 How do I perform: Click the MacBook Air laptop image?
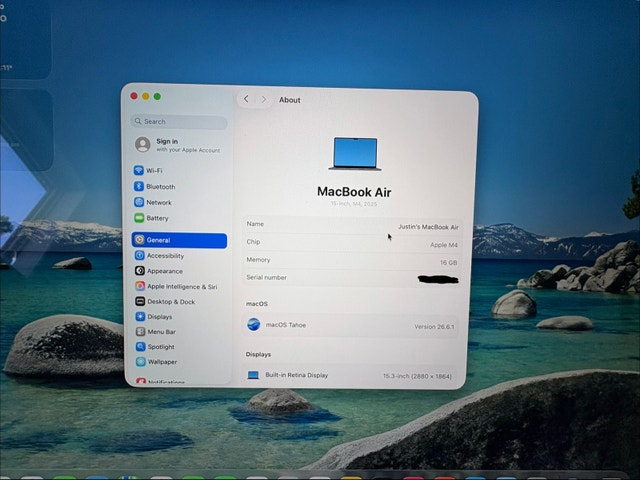coord(355,154)
